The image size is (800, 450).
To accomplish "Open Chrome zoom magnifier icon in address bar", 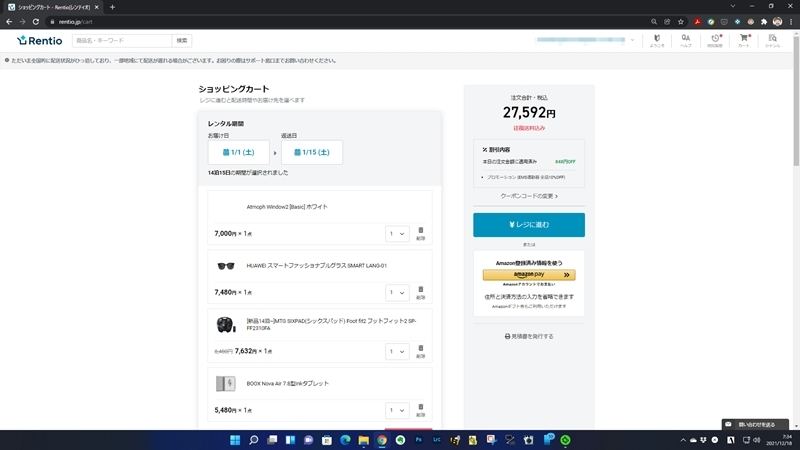I will pyautogui.click(x=654, y=22).
